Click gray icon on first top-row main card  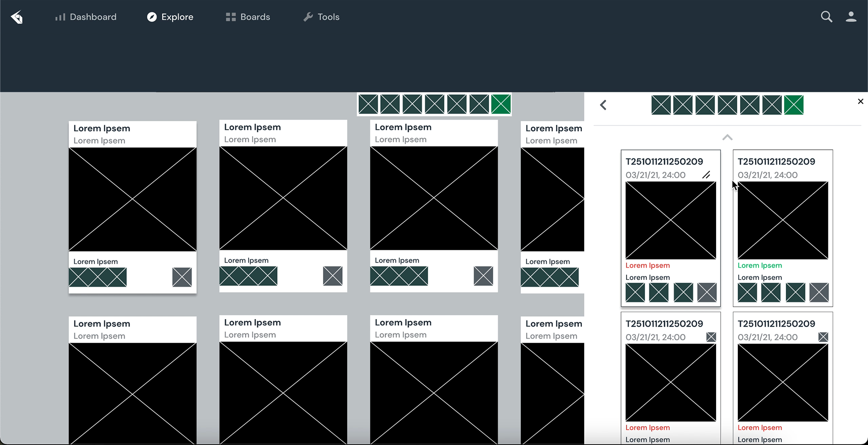pos(182,277)
